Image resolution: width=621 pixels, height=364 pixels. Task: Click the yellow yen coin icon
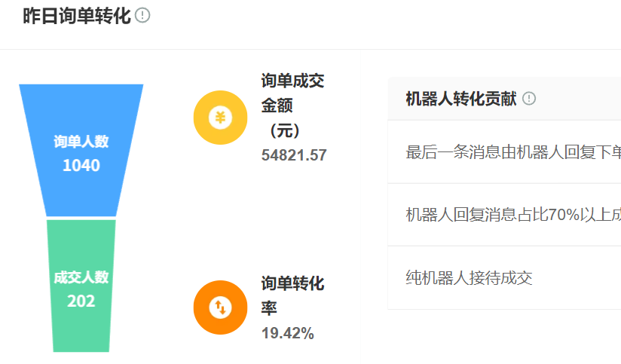point(220,118)
